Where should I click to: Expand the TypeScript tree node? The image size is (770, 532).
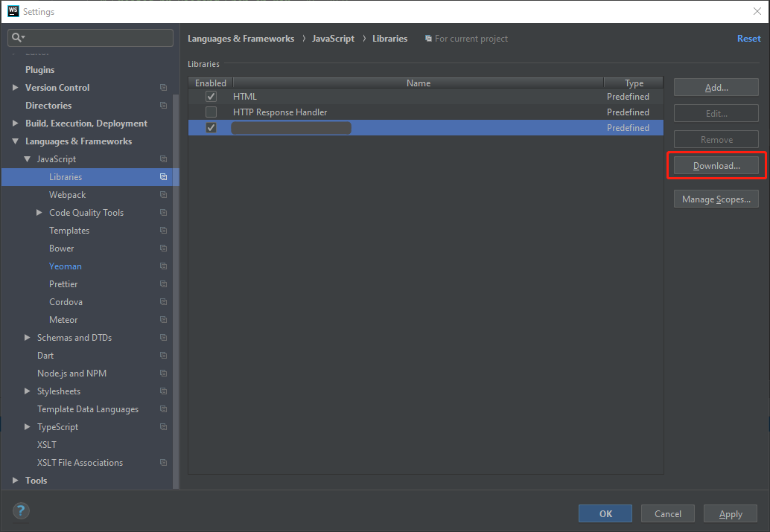(x=27, y=427)
